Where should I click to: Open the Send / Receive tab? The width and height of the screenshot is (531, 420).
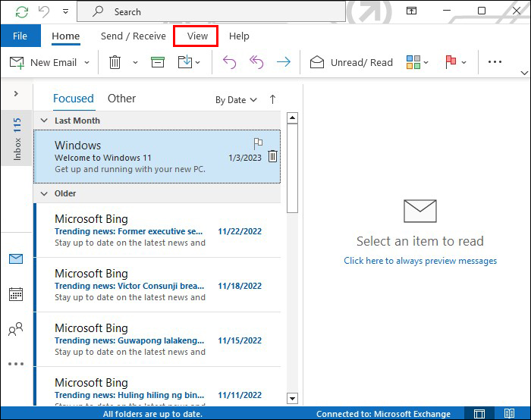click(134, 36)
